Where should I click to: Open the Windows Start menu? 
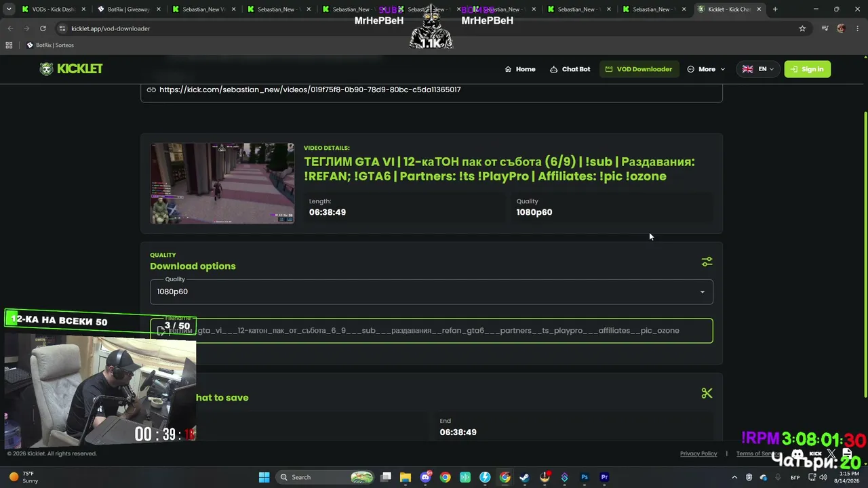click(264, 477)
